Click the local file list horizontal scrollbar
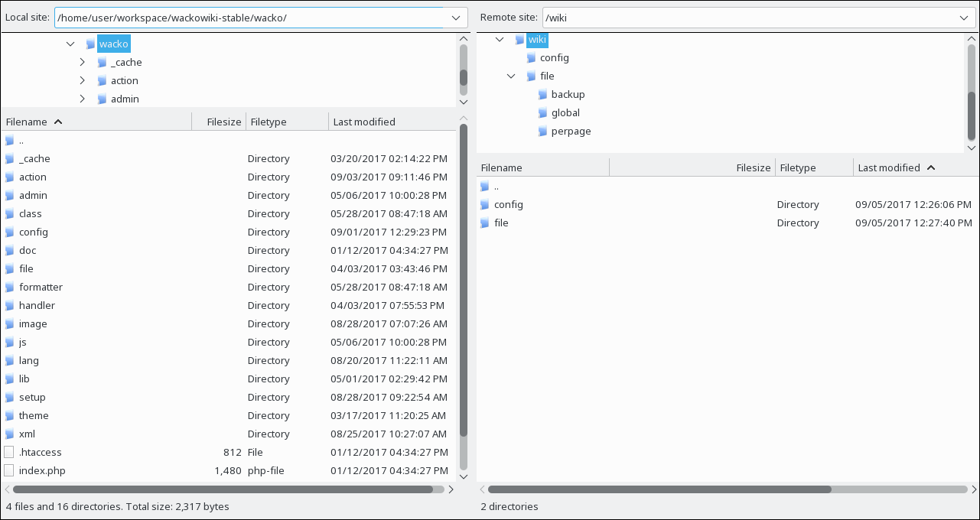This screenshot has width=980, height=520. [222, 489]
